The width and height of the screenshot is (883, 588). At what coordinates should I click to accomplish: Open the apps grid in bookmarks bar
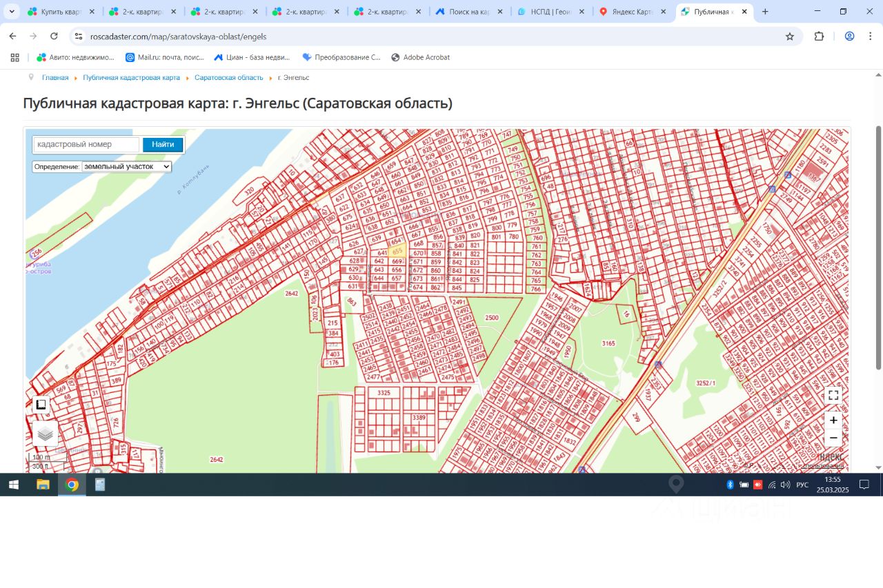(x=14, y=57)
